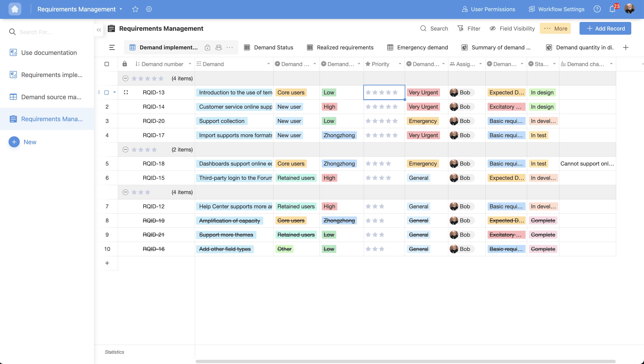Collapse the three-star group of 4 items
The image size is (644, 364).
click(x=125, y=192)
